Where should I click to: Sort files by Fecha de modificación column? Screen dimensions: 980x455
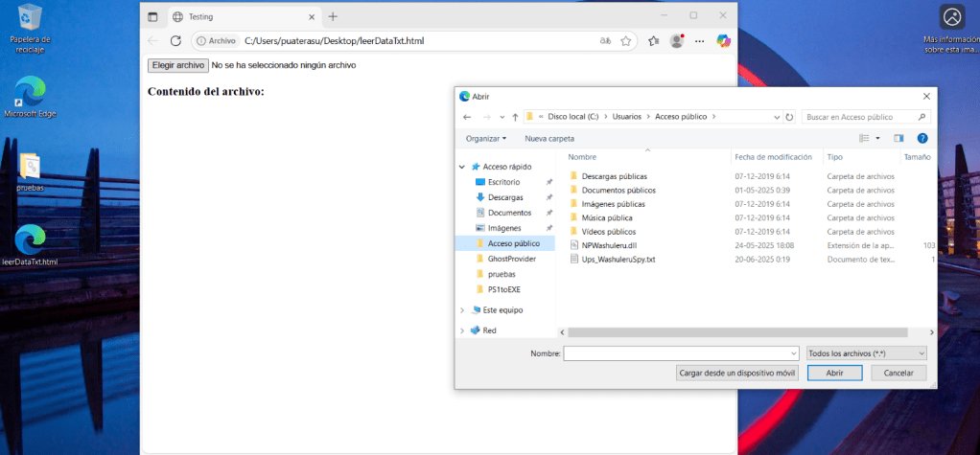click(774, 156)
